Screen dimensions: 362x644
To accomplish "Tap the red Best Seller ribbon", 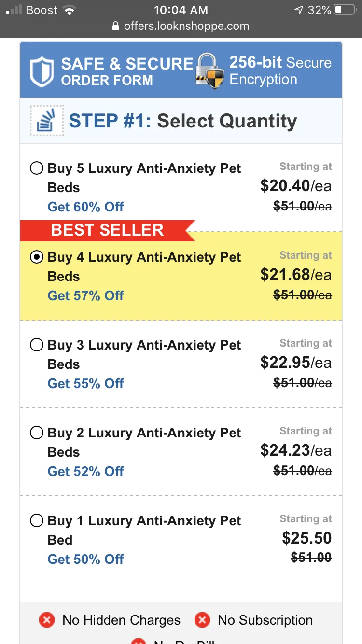I will coord(107,230).
